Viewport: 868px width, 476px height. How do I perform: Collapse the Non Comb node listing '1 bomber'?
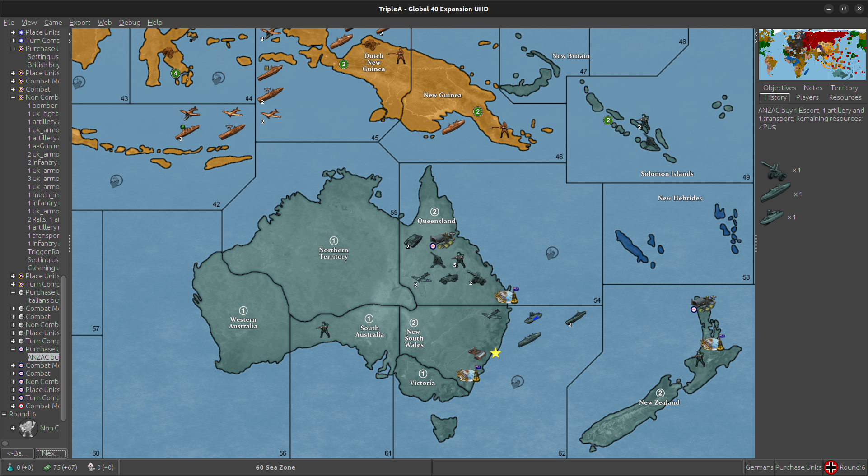(13, 97)
